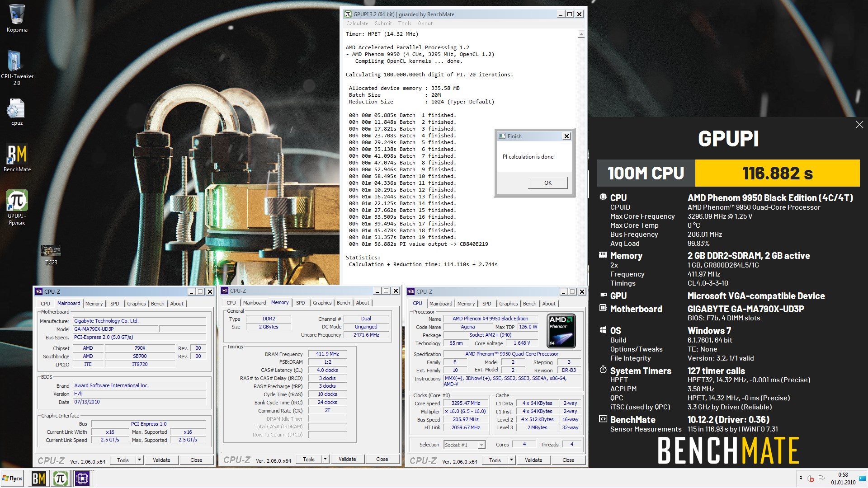Click GPUPI pi icon in taskbar
The image size is (868, 488).
(60, 478)
